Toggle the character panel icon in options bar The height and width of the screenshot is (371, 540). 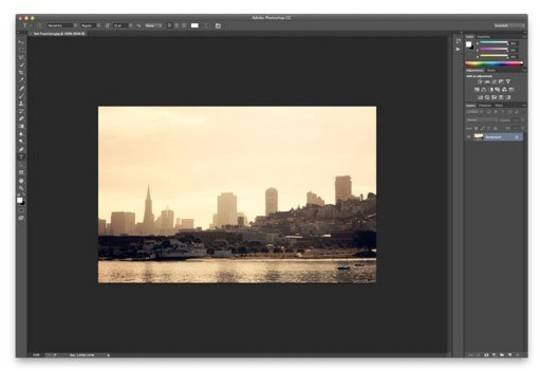pyautogui.click(x=218, y=25)
